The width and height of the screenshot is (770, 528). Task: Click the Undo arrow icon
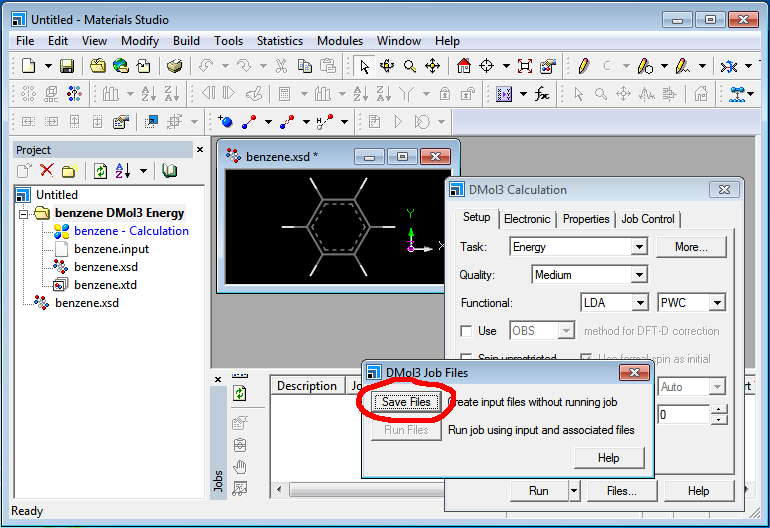[206, 65]
